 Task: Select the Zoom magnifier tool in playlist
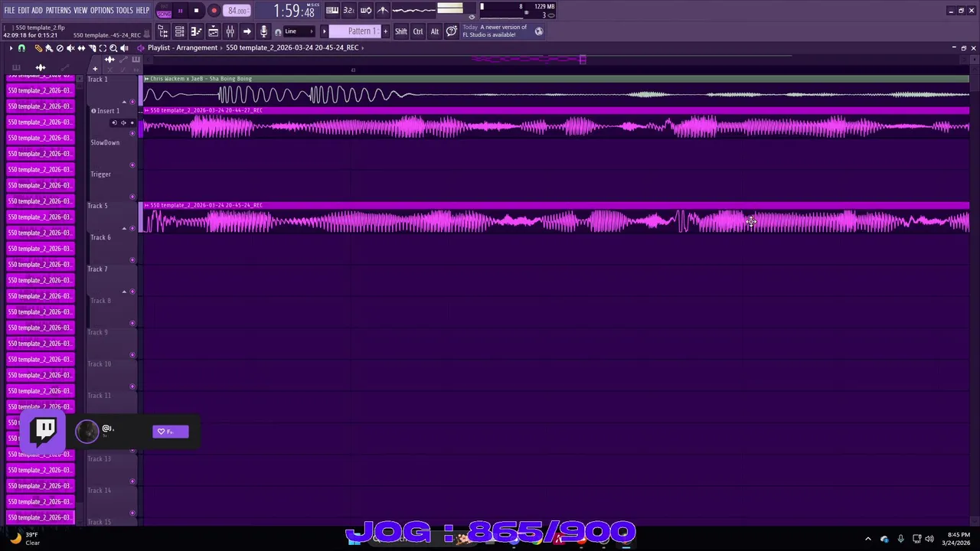pos(113,48)
